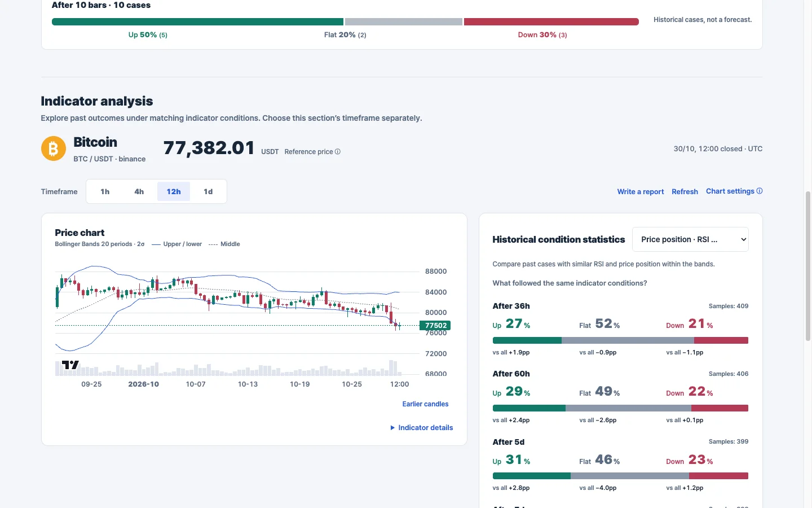Image resolution: width=812 pixels, height=508 pixels.
Task: Click the green Up segment of the 10 cases bar
Action: (x=197, y=22)
